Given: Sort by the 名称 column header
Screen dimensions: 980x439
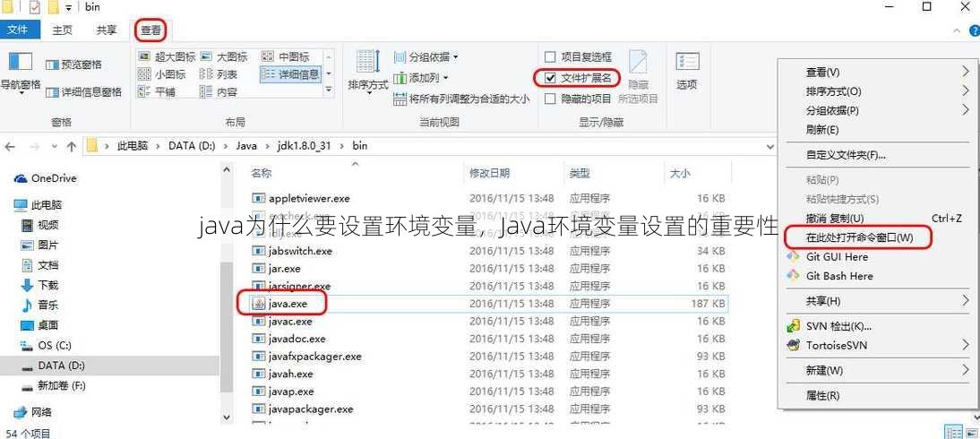Looking at the screenshot, I should (x=261, y=173).
